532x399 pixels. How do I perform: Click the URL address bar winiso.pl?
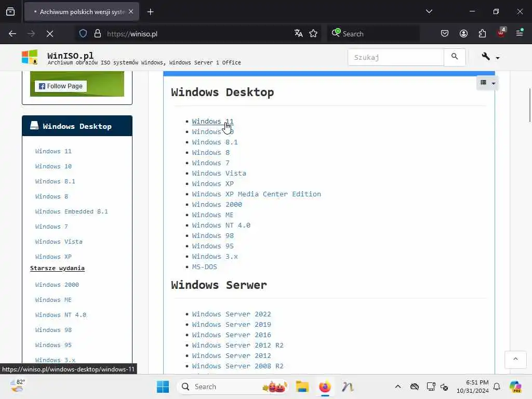(197, 34)
